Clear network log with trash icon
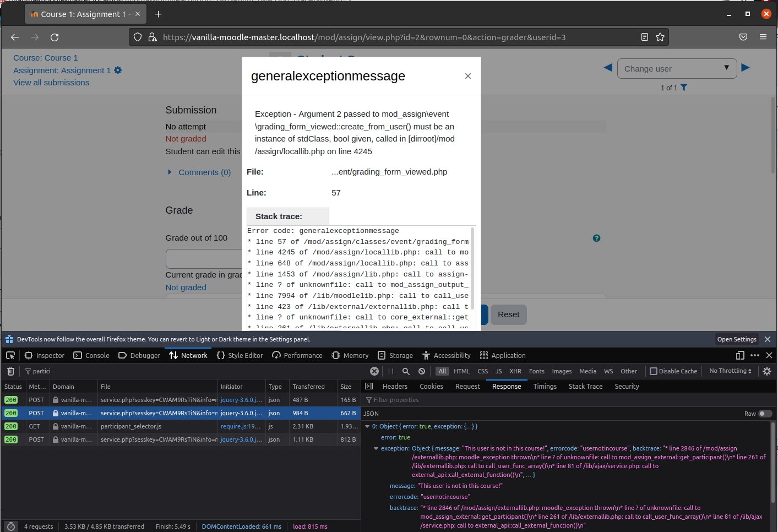This screenshot has width=778, height=532. (10, 371)
